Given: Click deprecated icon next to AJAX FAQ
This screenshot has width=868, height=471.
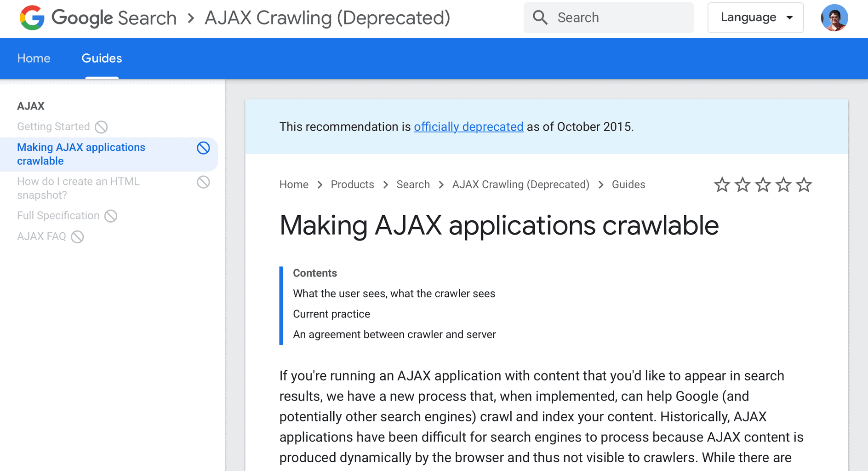Looking at the screenshot, I should [x=77, y=236].
